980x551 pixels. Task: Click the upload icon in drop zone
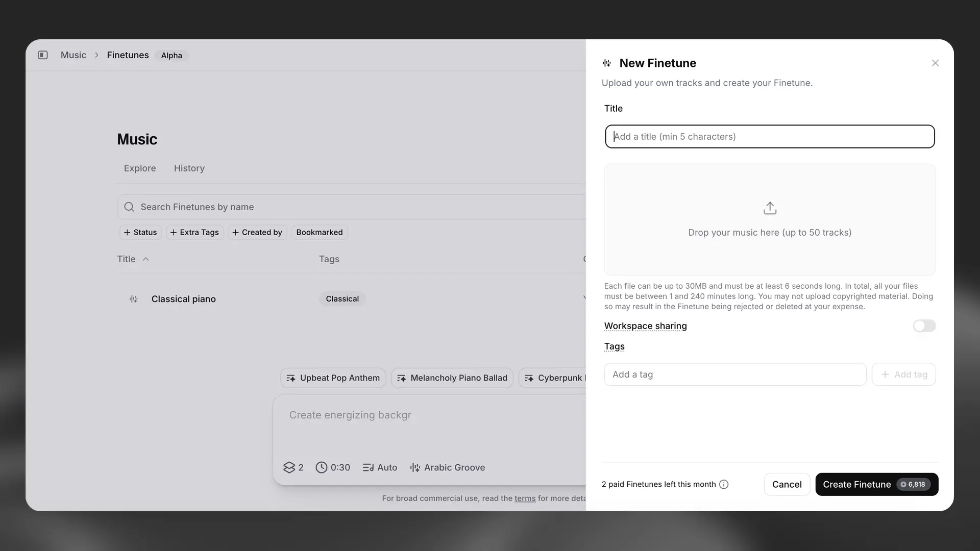click(770, 208)
